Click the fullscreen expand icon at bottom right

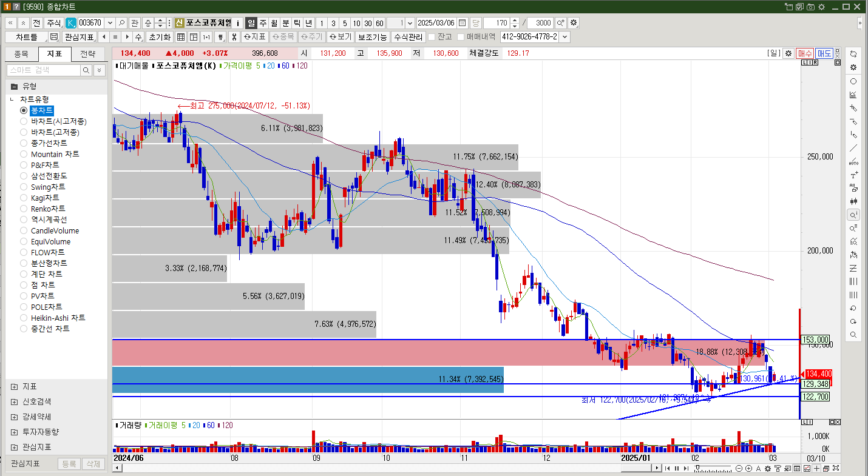pos(836,469)
